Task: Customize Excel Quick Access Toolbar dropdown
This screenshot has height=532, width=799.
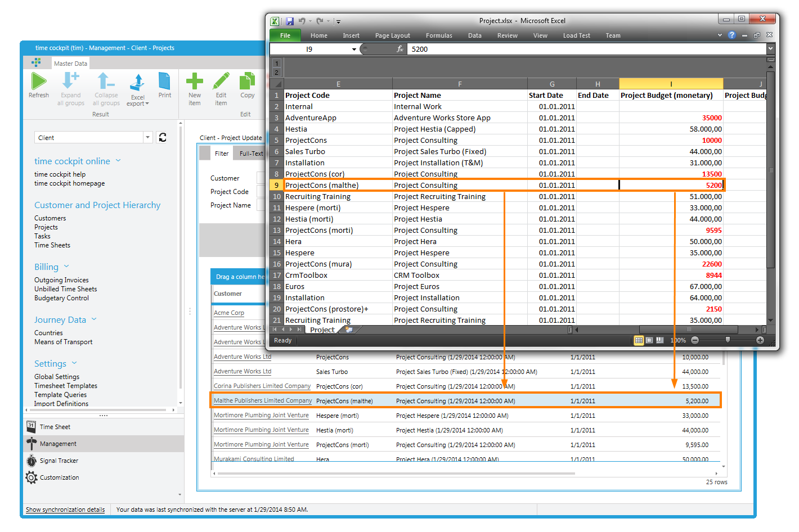Action: (338, 22)
